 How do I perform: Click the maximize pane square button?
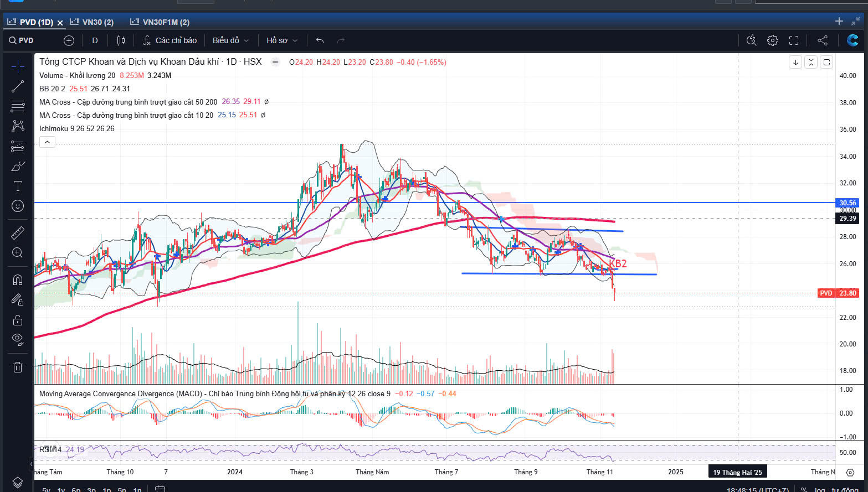coord(826,62)
